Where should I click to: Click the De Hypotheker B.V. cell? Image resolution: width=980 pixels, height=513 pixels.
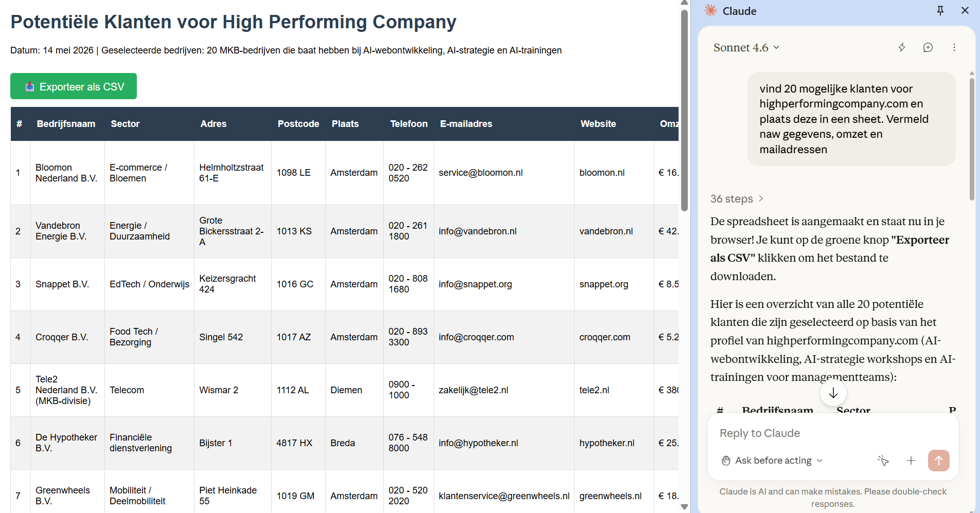[66, 443]
